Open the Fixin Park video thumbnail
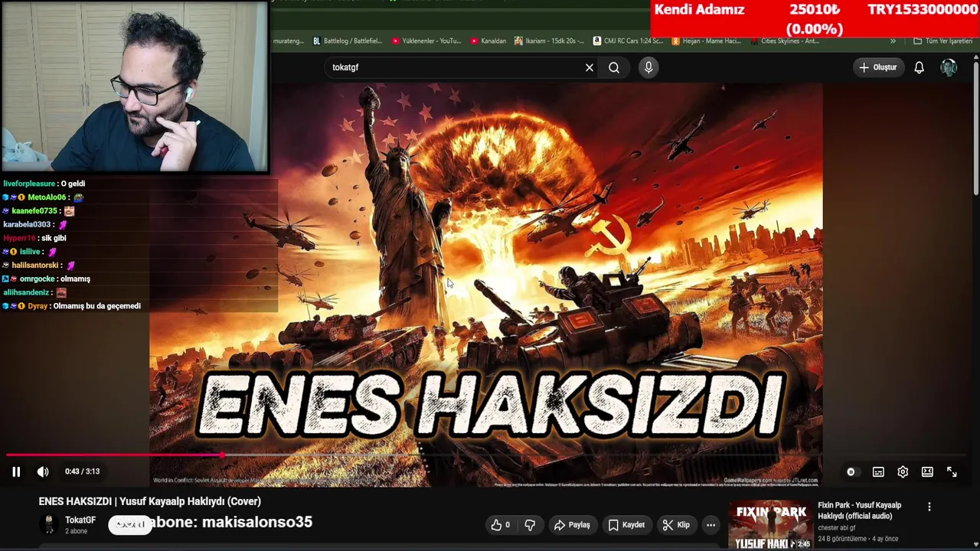 pos(770,525)
